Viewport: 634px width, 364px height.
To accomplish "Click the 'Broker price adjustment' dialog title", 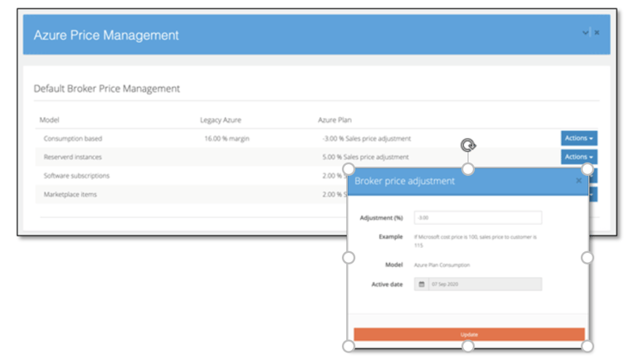I will coord(404,181).
